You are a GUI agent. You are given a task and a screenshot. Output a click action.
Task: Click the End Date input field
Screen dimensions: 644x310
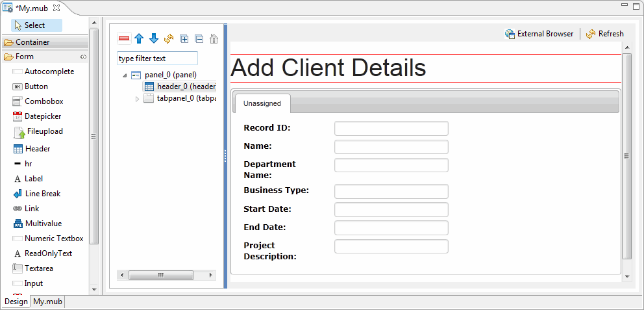[x=391, y=227]
